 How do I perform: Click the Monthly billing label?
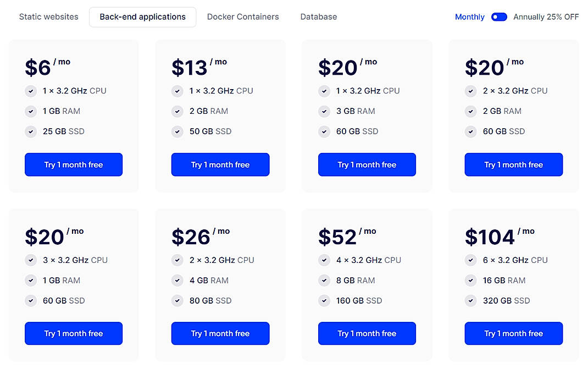click(x=469, y=17)
